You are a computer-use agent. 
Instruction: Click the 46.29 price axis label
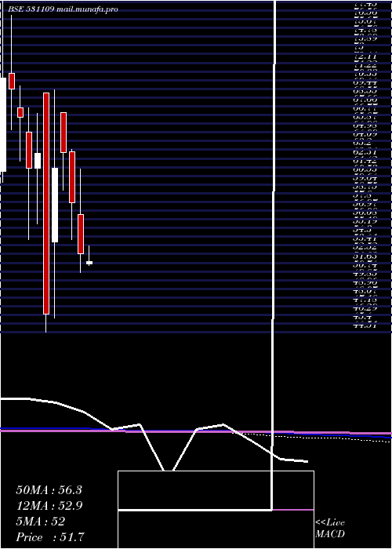click(x=365, y=308)
